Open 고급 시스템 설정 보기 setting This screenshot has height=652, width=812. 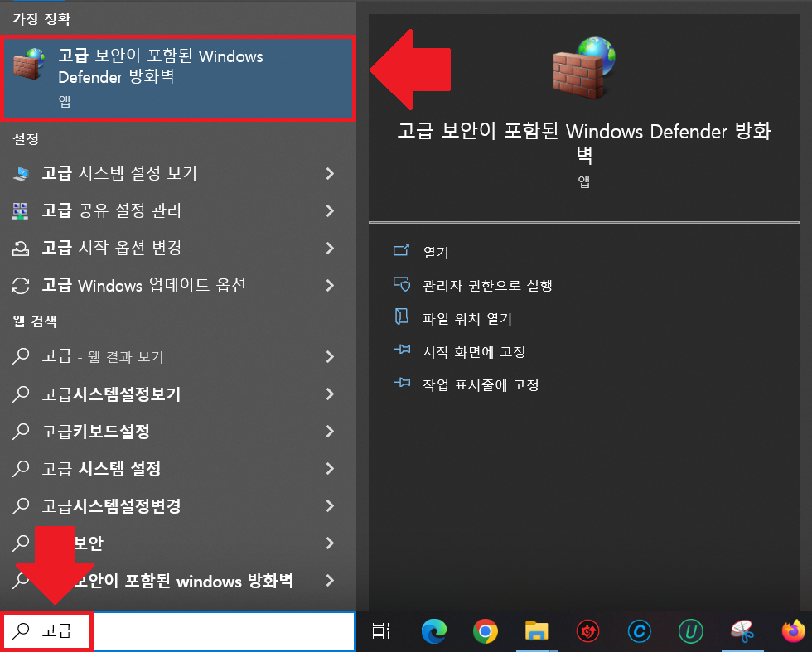pos(177,173)
